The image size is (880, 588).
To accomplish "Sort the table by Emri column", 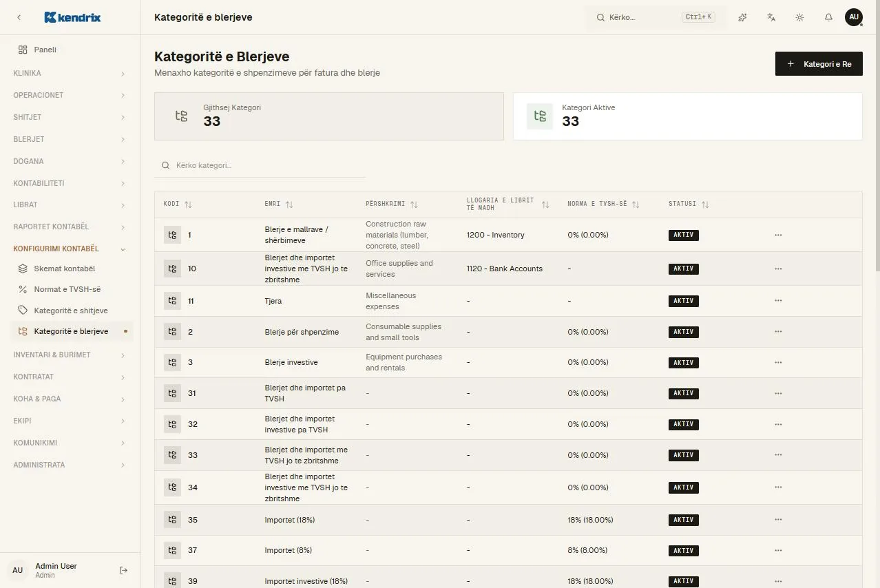I will [279, 204].
